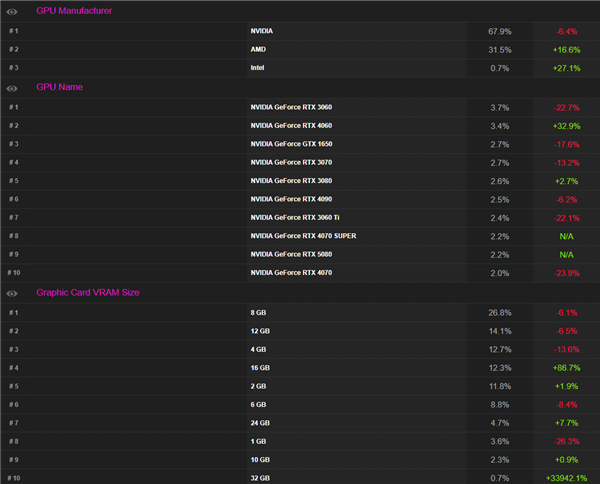This screenshot has height=484, width=600.
Task: Click the 67.9% share value for NVIDIA
Action: pyautogui.click(x=497, y=31)
